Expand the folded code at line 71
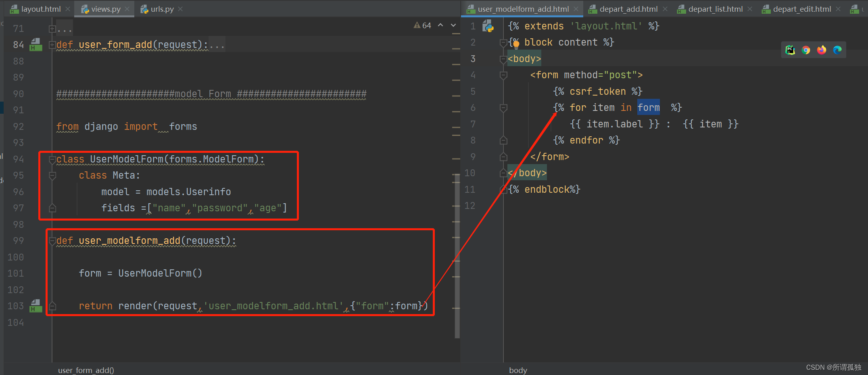868x375 pixels. tap(52, 29)
